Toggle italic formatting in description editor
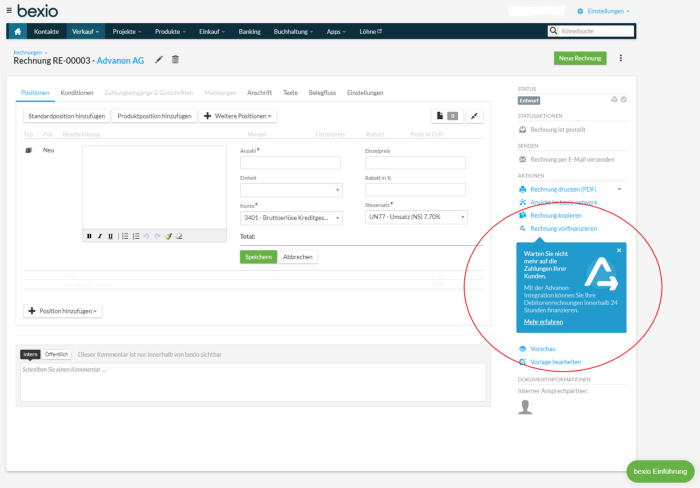 coord(99,236)
